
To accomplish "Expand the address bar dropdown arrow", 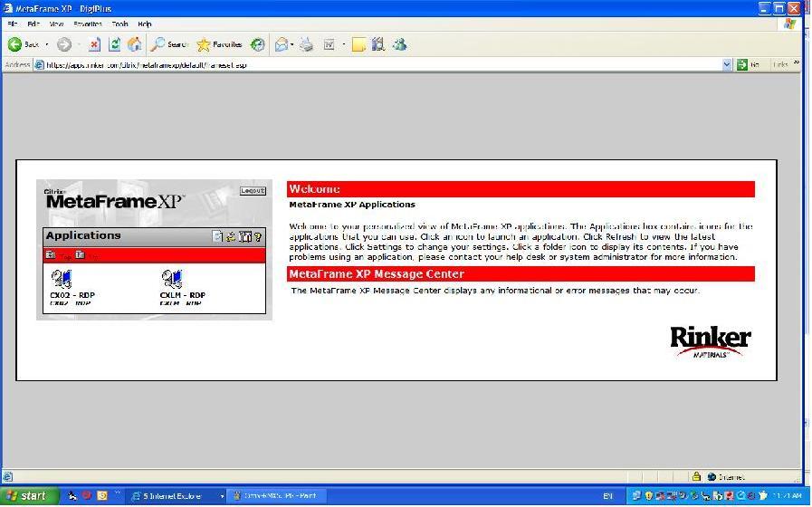I will click(x=727, y=64).
